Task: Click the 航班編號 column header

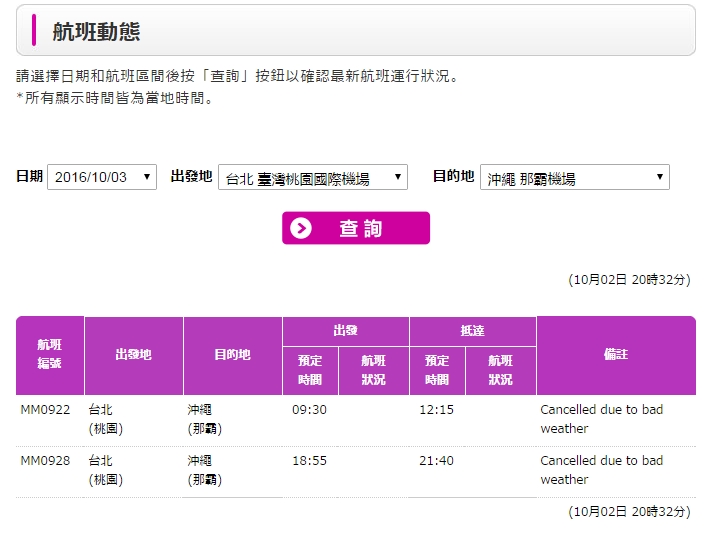Action: [x=50, y=355]
